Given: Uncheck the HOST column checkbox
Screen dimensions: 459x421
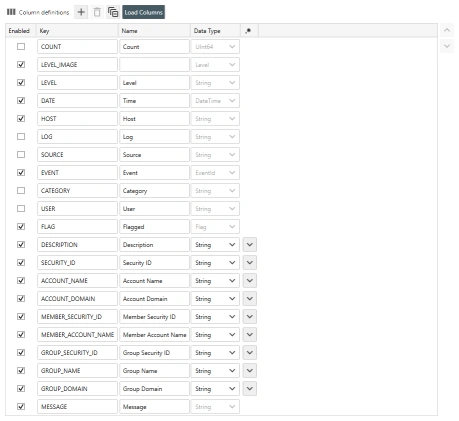Looking at the screenshot, I should tap(21, 119).
